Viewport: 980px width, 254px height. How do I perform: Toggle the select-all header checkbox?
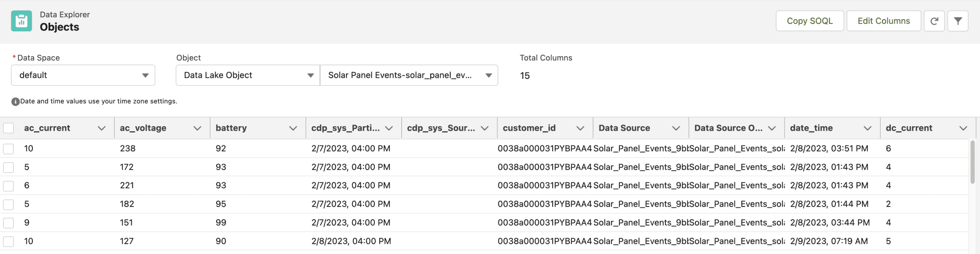(x=8, y=128)
